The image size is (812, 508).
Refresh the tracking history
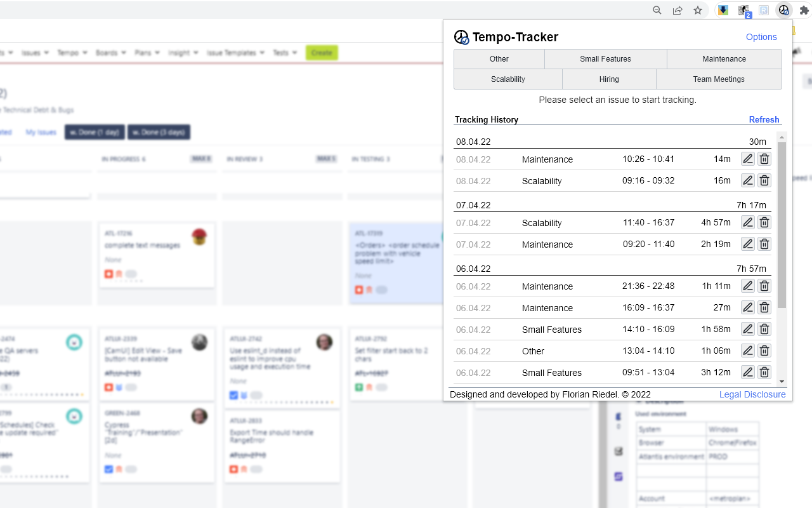click(x=764, y=119)
